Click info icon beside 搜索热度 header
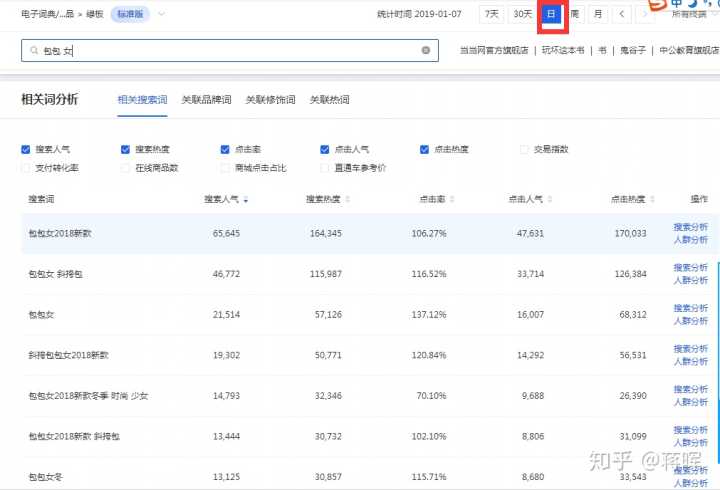Screen dimensions: 720x490 [x=346, y=200]
